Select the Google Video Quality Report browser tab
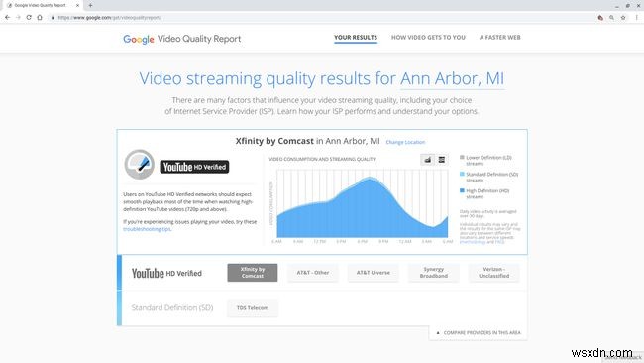Screen dimensions: 644x363 pyautogui.click(x=43, y=5)
